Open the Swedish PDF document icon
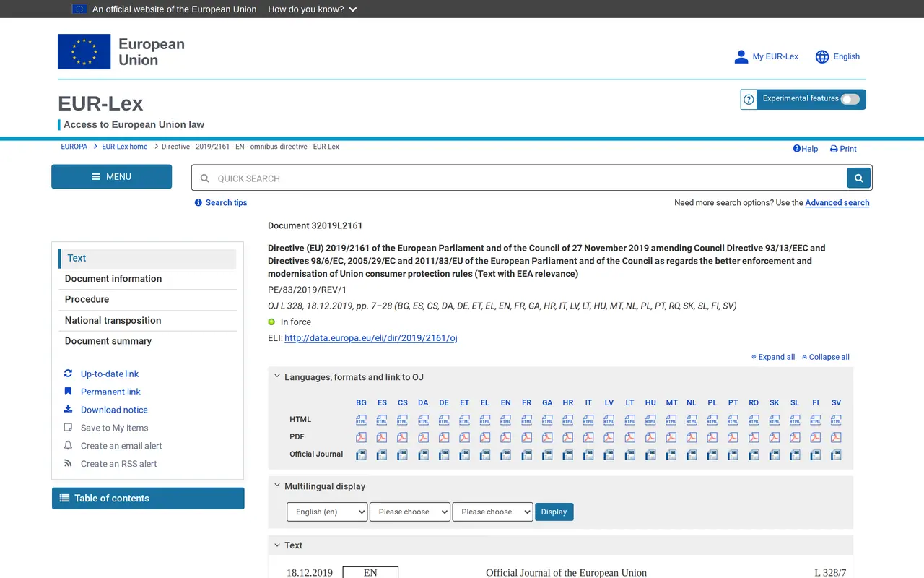Image resolution: width=924 pixels, height=578 pixels. 836,437
